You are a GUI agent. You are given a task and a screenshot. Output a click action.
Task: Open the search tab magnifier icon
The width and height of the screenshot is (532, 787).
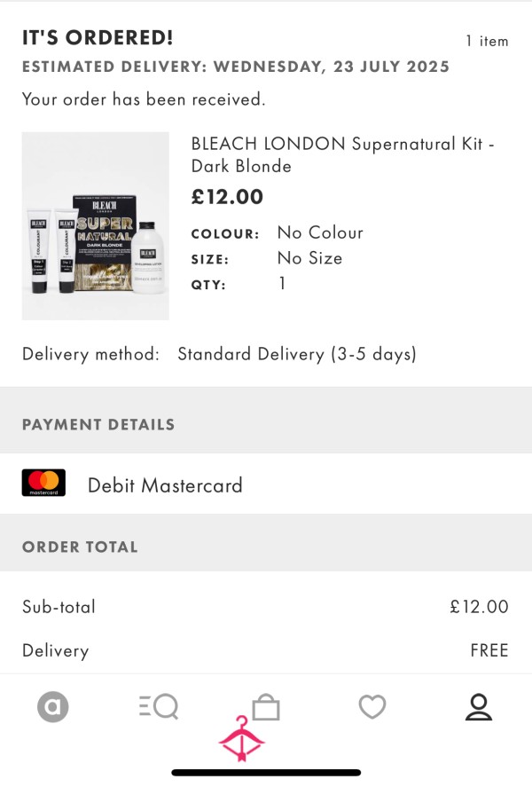[x=159, y=706]
